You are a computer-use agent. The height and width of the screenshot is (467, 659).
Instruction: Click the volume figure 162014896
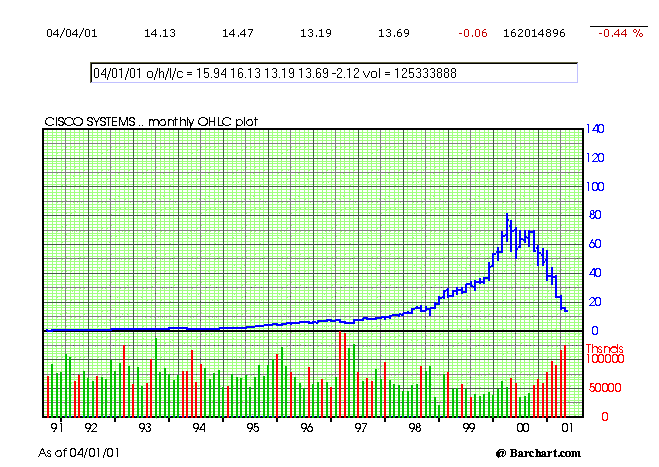534,33
